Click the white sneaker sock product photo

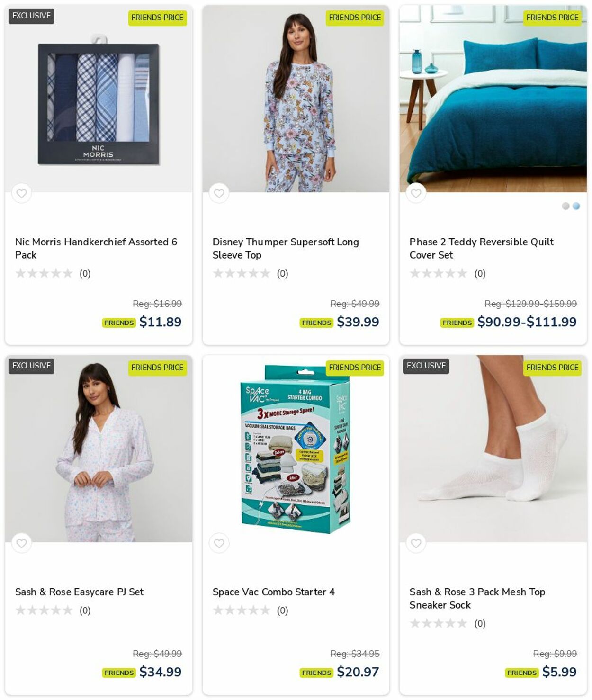[493, 449]
